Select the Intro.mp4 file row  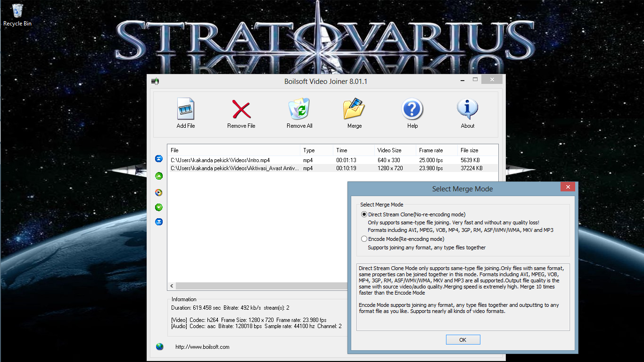pos(332,160)
